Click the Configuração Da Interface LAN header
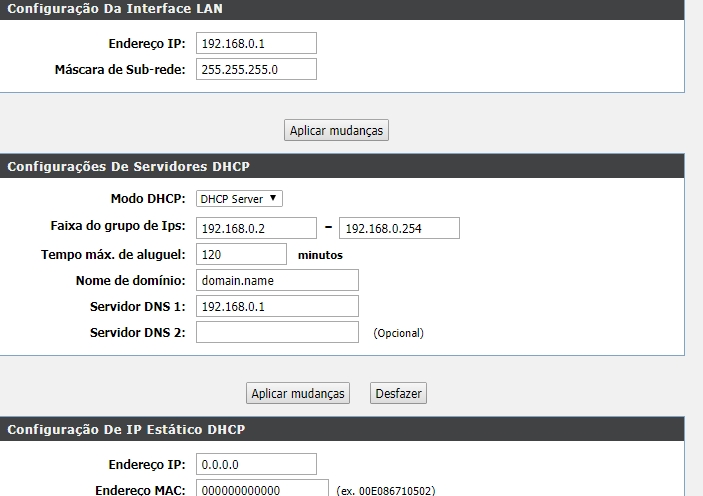 pyautogui.click(x=115, y=9)
